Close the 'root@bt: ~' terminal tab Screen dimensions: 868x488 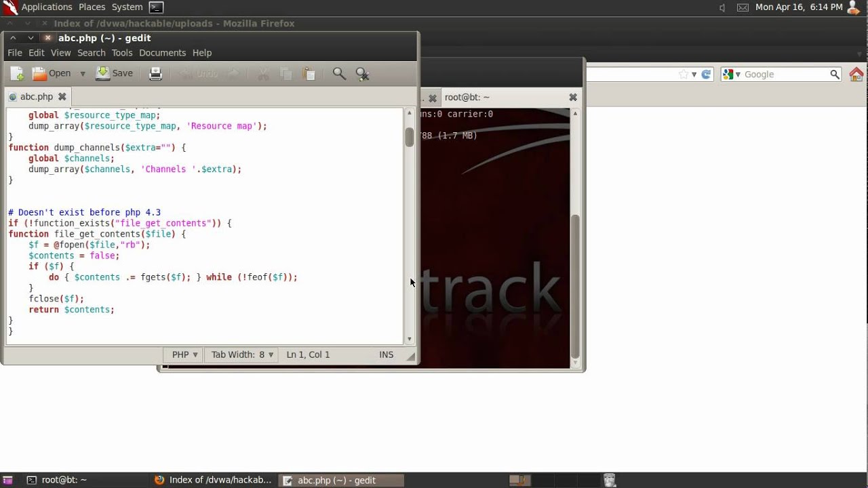pos(573,98)
